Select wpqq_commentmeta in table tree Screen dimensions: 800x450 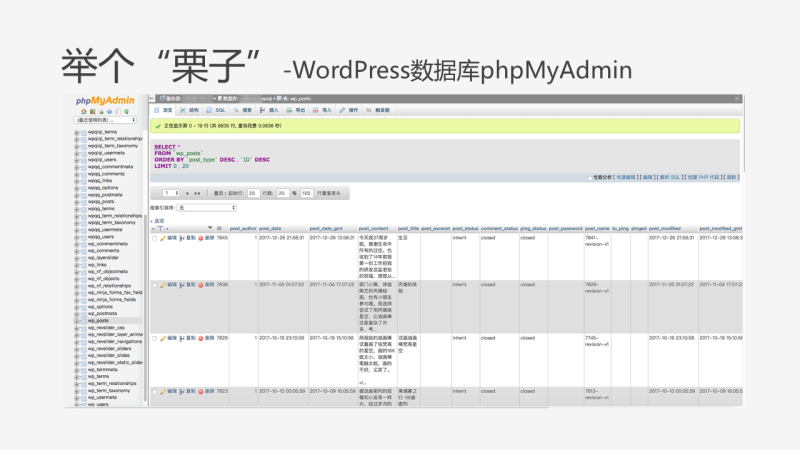pyautogui.click(x=110, y=167)
